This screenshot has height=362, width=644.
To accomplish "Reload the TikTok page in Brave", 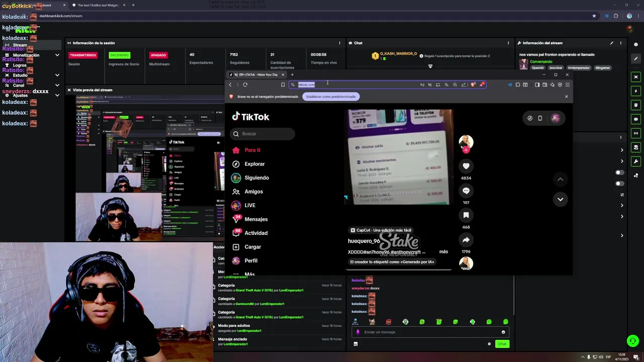I will [x=245, y=84].
